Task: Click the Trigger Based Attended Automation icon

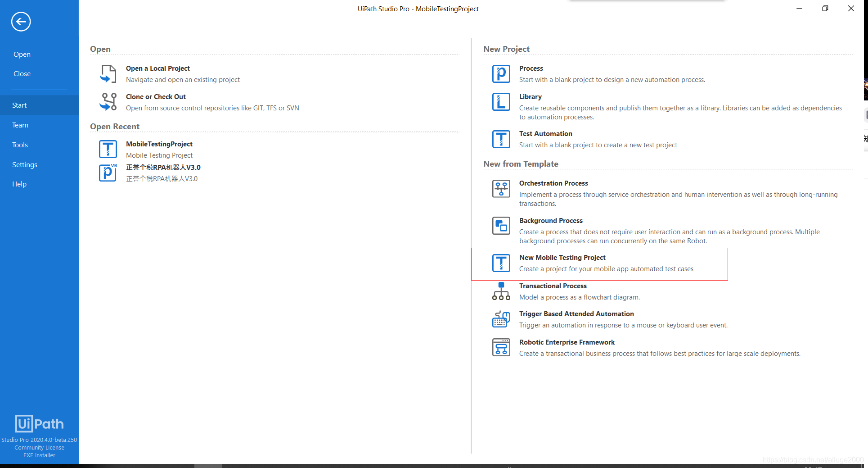Action: click(501, 319)
